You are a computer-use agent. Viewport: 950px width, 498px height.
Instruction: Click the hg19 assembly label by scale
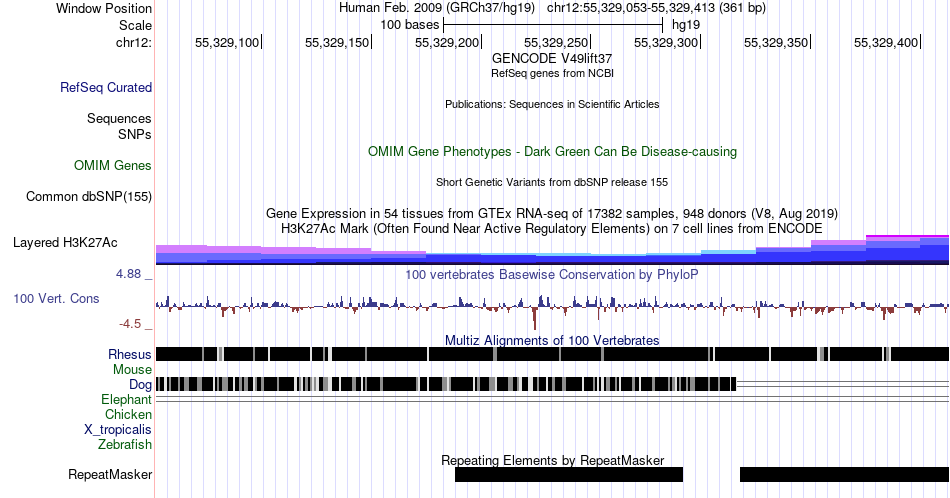click(x=686, y=25)
